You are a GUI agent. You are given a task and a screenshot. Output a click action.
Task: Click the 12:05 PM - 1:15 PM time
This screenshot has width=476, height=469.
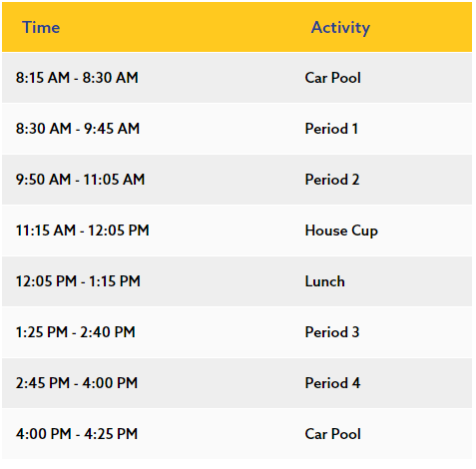pos(78,281)
